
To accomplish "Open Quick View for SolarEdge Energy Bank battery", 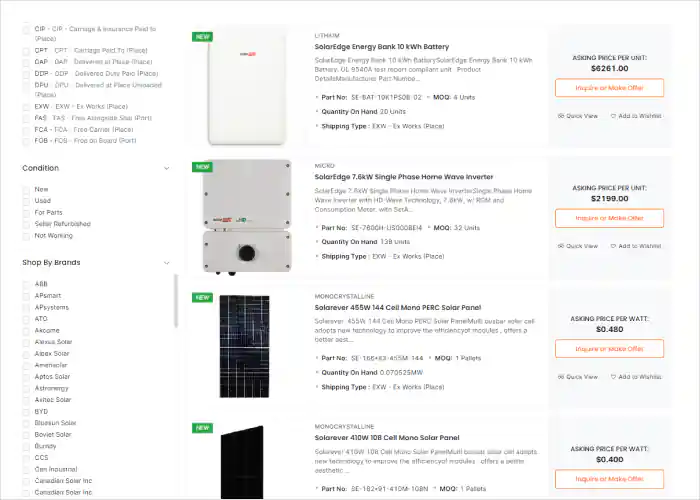I will click(578, 116).
